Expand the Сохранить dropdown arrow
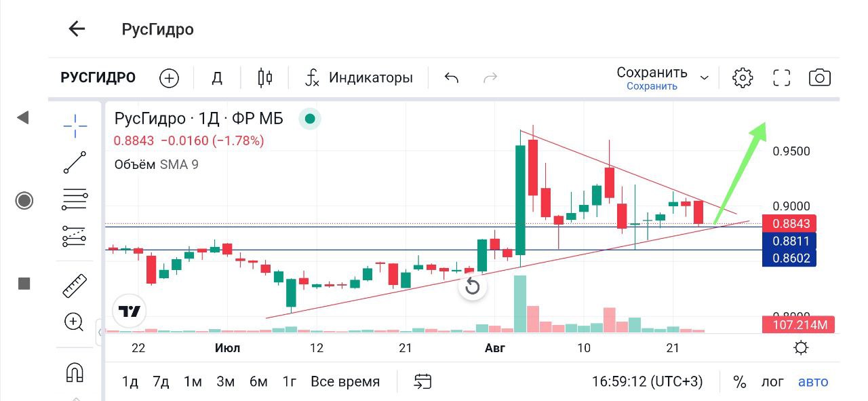Screen dimensions: 868x401 pos(705,78)
